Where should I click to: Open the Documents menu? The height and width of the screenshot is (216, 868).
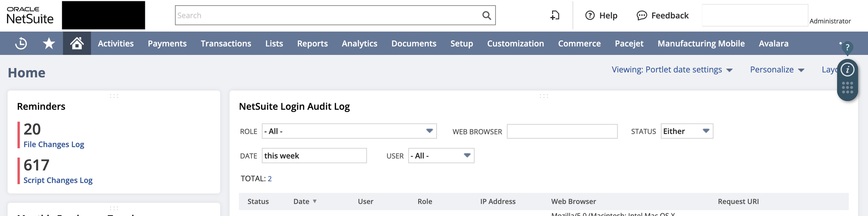coord(414,43)
